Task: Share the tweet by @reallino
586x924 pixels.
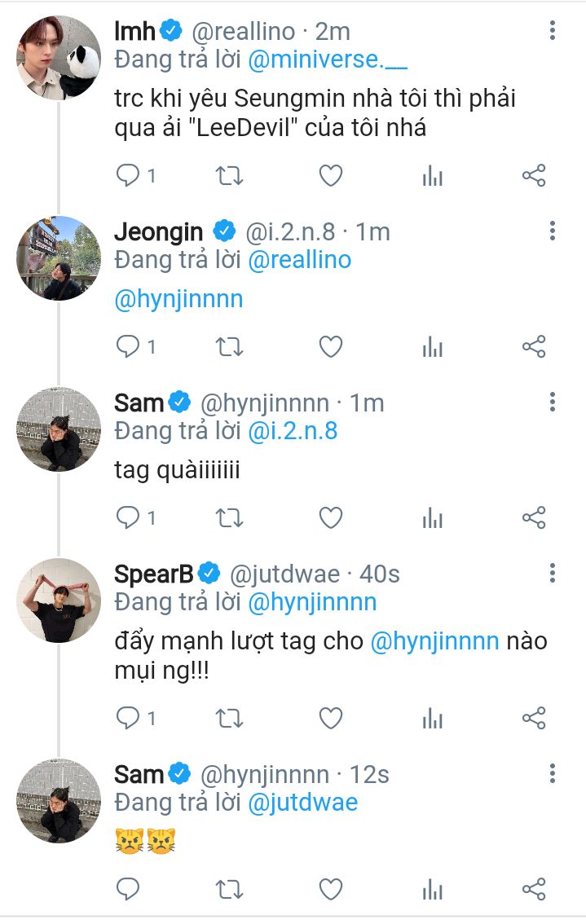Action: click(533, 175)
